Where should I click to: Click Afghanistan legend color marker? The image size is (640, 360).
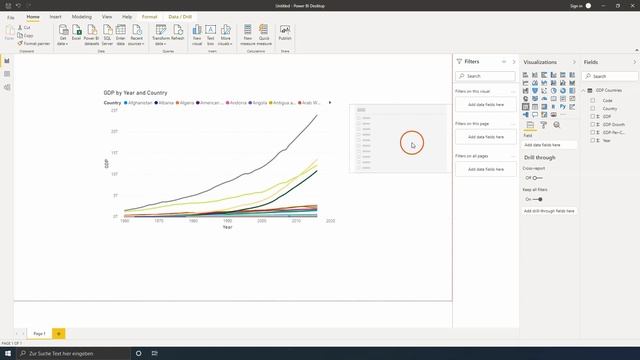(126, 103)
